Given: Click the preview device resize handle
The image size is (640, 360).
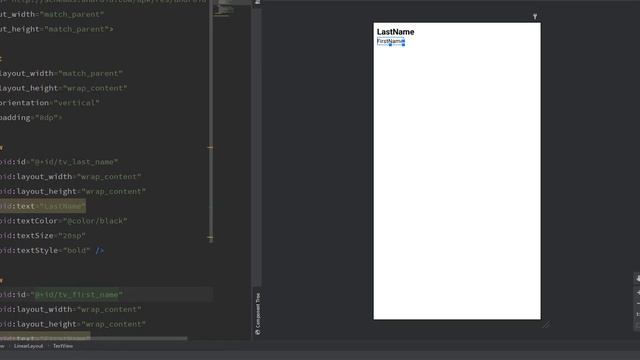Looking at the screenshot, I should tap(546, 324).
